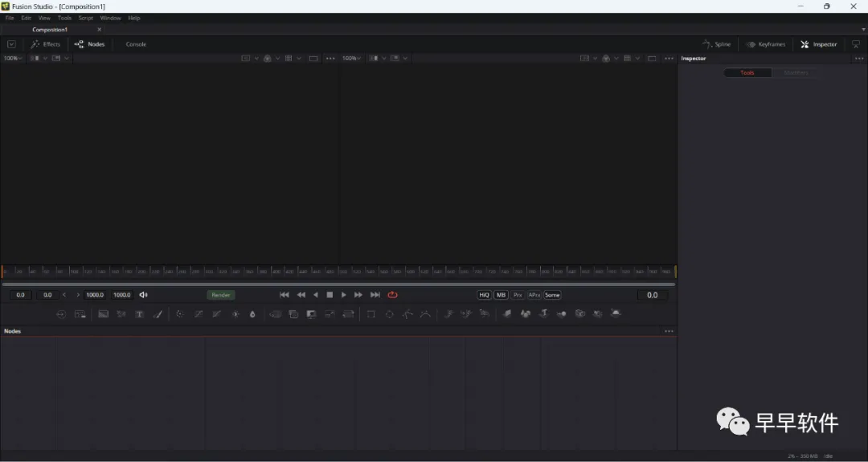Viewport: 868px width, 462px height.
Task: Add the pRender particle tool
Action: click(x=485, y=313)
